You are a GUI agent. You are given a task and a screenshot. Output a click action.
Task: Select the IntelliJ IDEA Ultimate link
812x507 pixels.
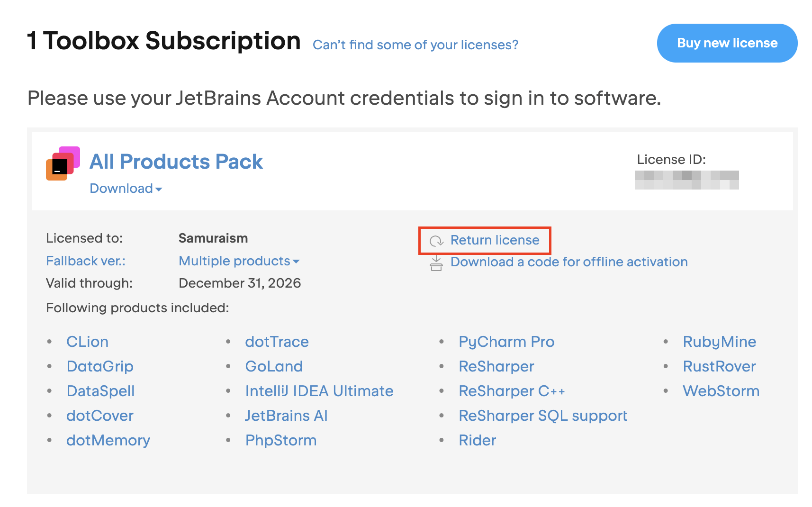point(319,391)
